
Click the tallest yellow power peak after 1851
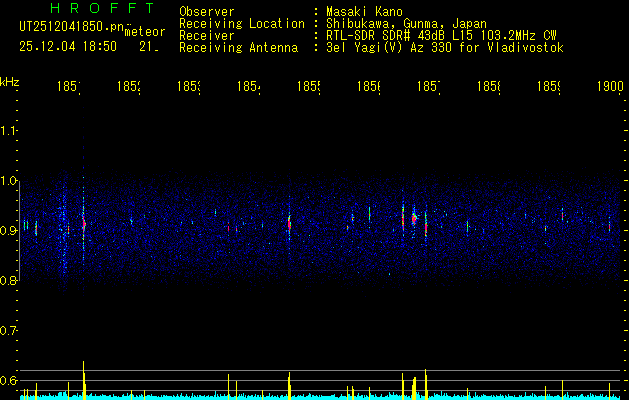(84, 380)
